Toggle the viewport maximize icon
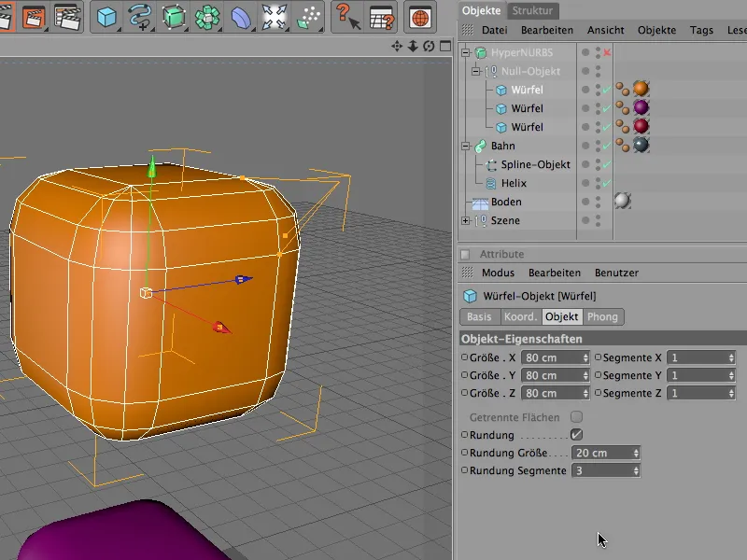This screenshot has width=747, height=560. [445, 46]
